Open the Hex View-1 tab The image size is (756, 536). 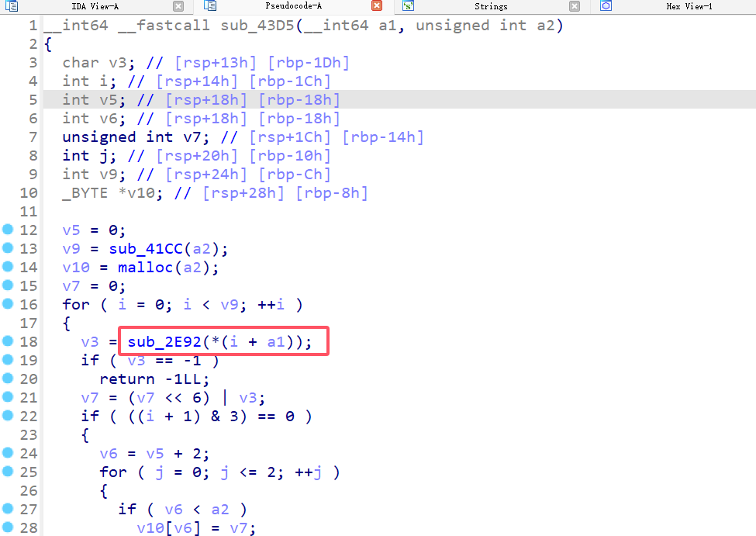pyautogui.click(x=689, y=6)
